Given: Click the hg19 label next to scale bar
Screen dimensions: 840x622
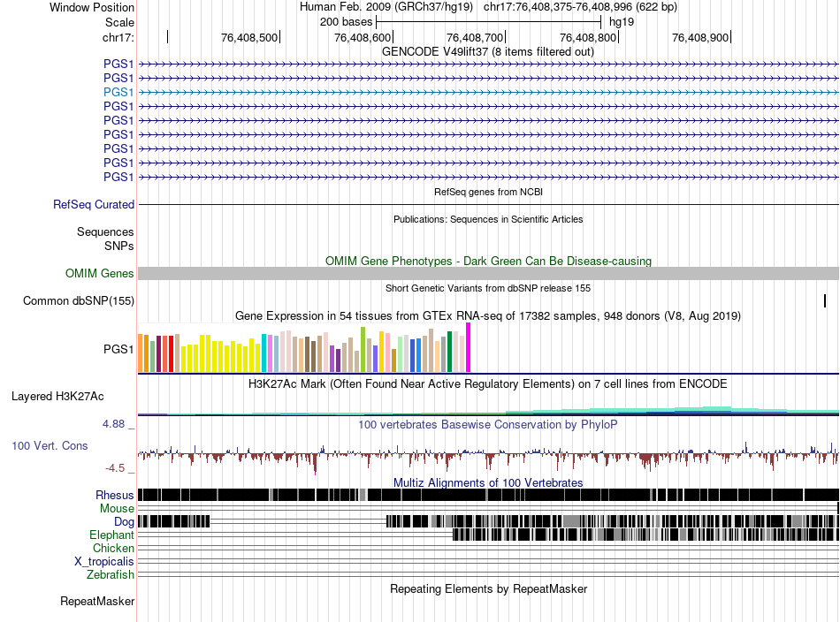Looking at the screenshot, I should (622, 22).
